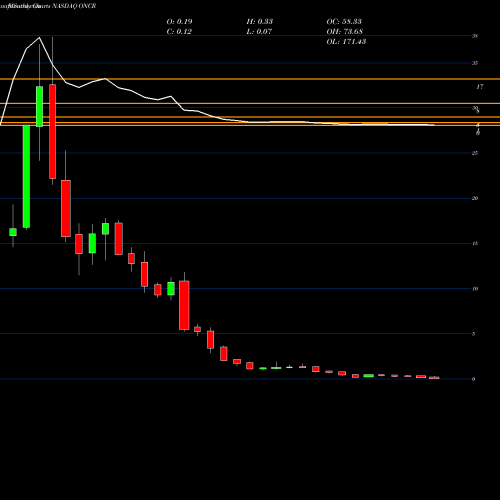
Task: Click the 15 price axis label
Action: click(475, 243)
